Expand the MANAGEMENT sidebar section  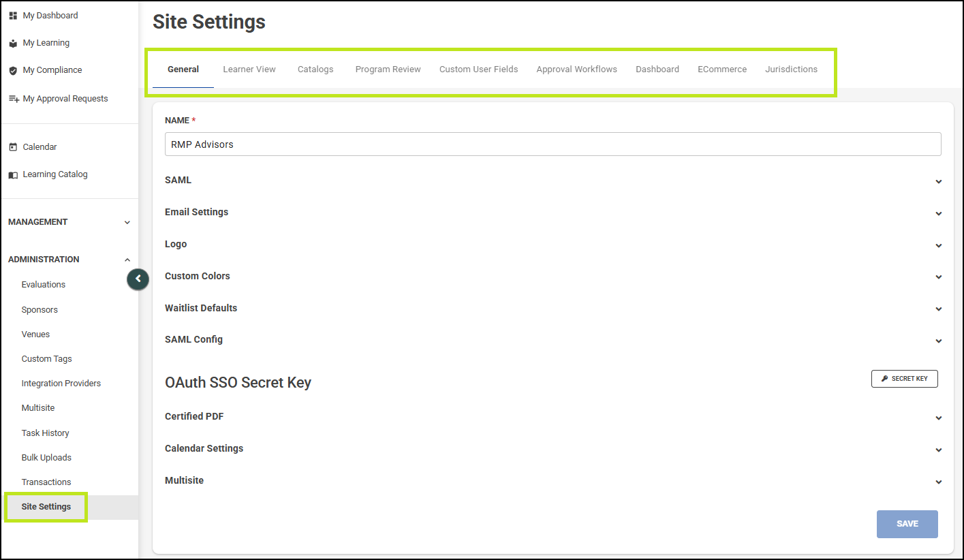[x=69, y=222]
